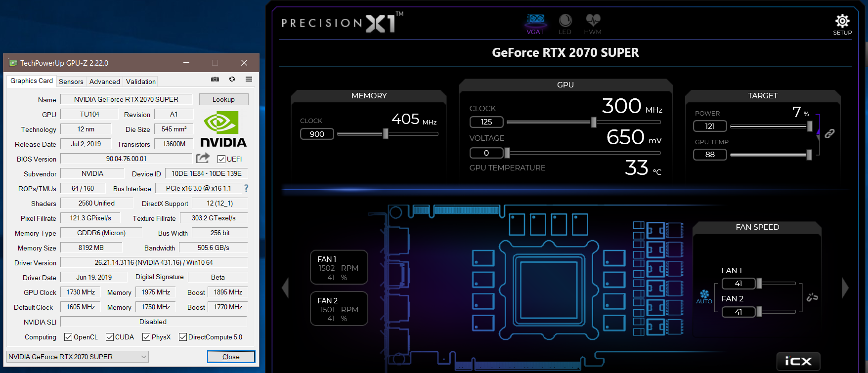Click the 300 MHz GPU clock readout

(632, 106)
